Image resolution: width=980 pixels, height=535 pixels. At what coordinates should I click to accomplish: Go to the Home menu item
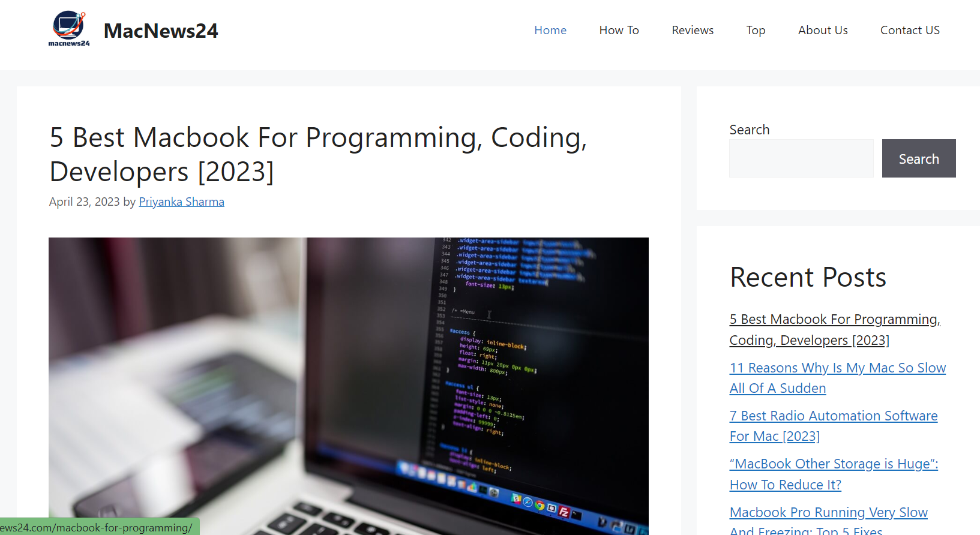550,30
